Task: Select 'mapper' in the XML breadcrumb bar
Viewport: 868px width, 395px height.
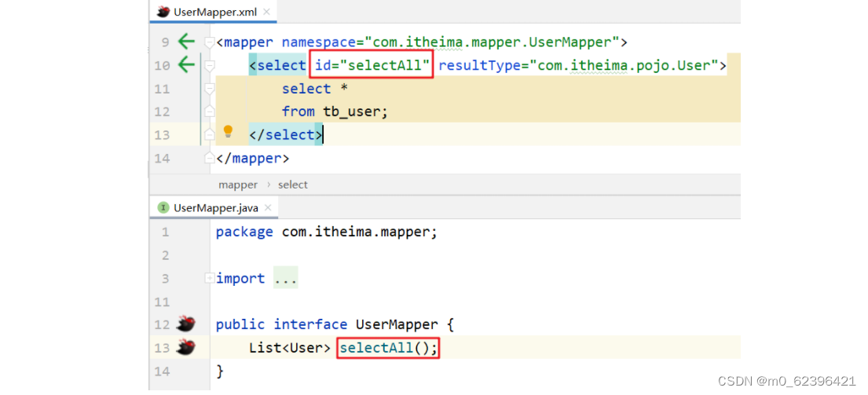Action: [238, 185]
